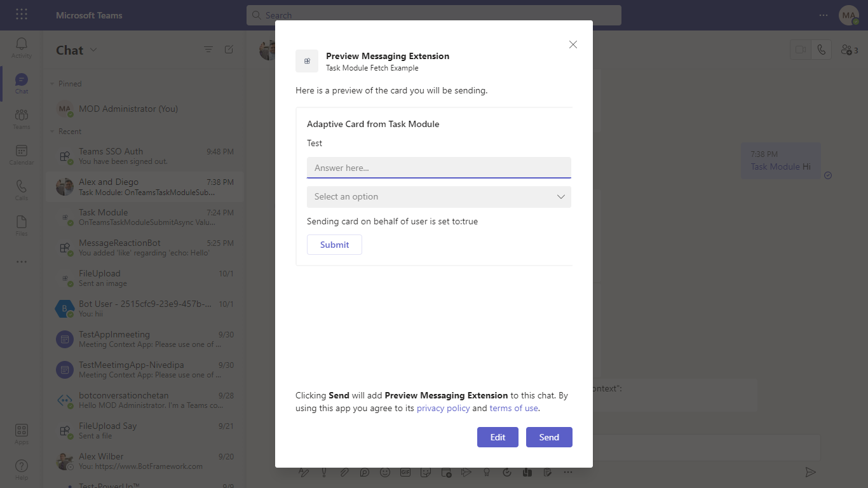Select the Alex and Diego chat

(x=144, y=187)
